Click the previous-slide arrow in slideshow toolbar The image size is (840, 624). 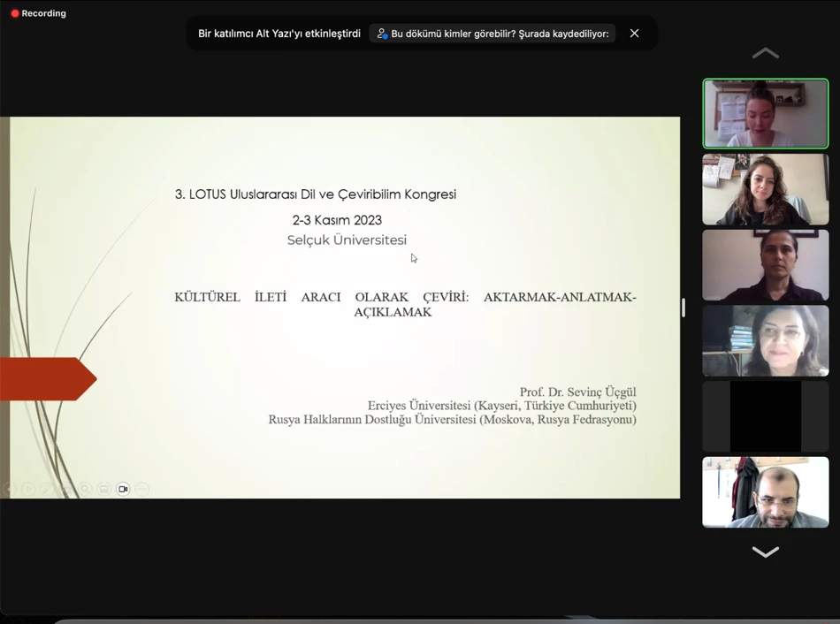10,489
